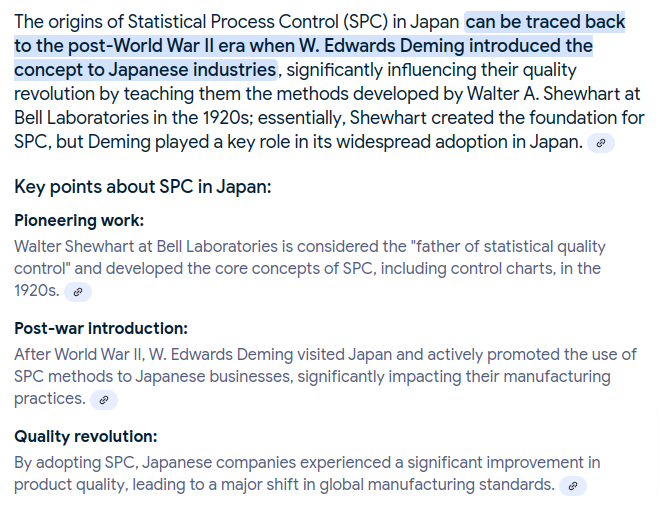The height and width of the screenshot is (523, 659).
Task: Select the "Post-war introduction:" subheading
Action: [x=101, y=328]
